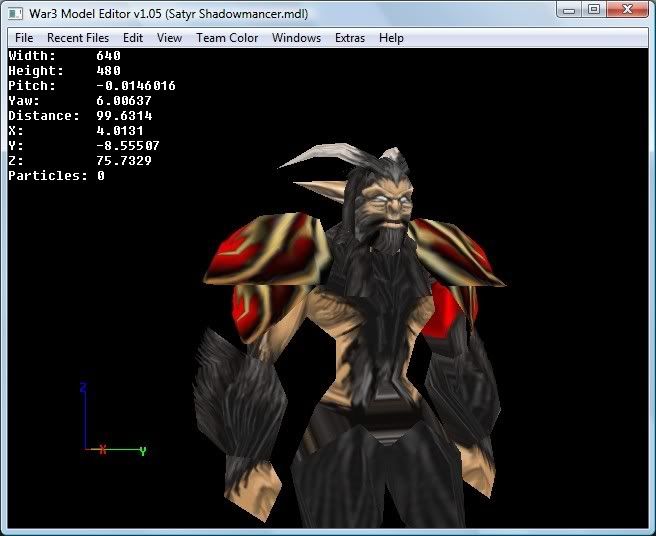Screen dimensions: 656x536
Task: Click the Yaw value 6.00637
Action: pyautogui.click(x=124, y=101)
